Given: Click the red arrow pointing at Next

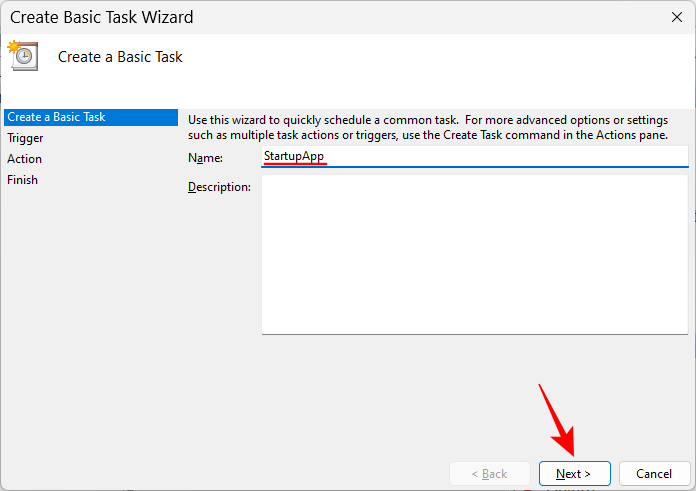Looking at the screenshot, I should click(556, 420).
